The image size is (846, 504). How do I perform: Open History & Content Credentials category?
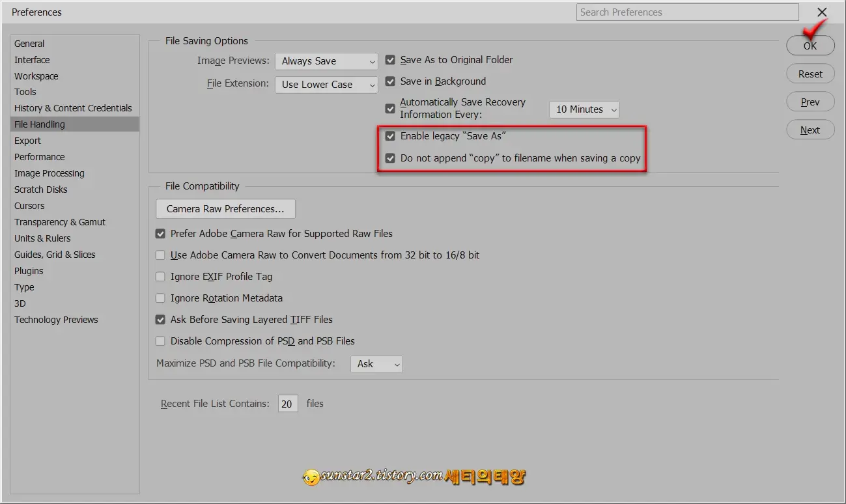click(75, 108)
